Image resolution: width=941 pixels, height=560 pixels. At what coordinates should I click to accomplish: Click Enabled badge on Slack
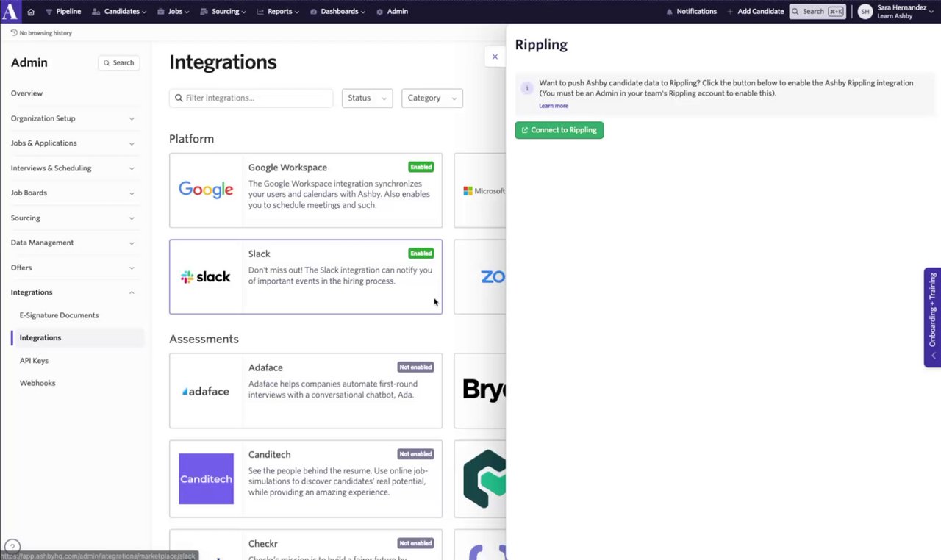click(x=421, y=253)
